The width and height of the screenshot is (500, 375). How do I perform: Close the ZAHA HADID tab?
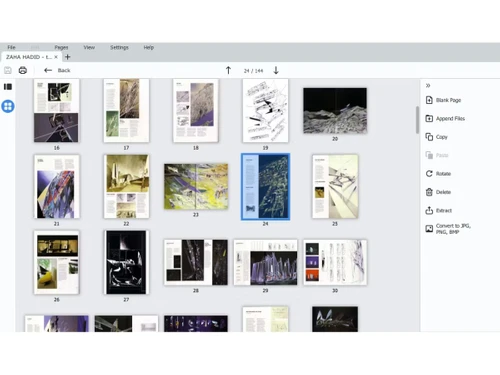[56, 57]
